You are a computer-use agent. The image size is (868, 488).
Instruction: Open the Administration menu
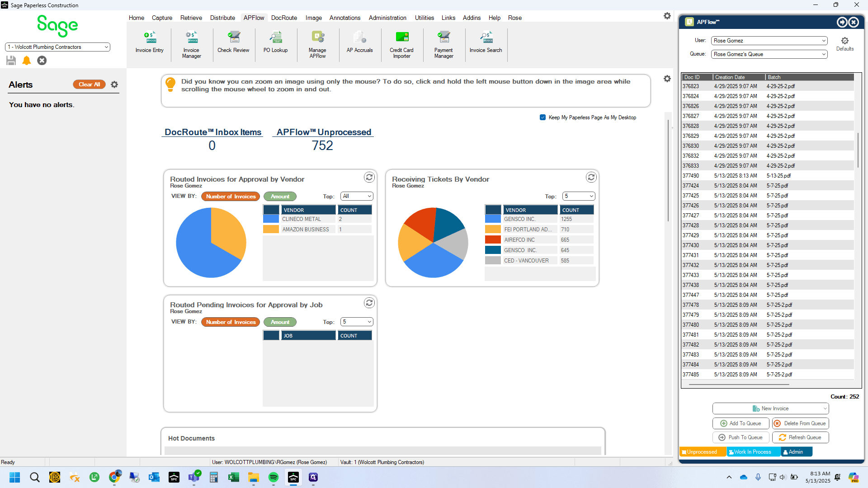(387, 18)
